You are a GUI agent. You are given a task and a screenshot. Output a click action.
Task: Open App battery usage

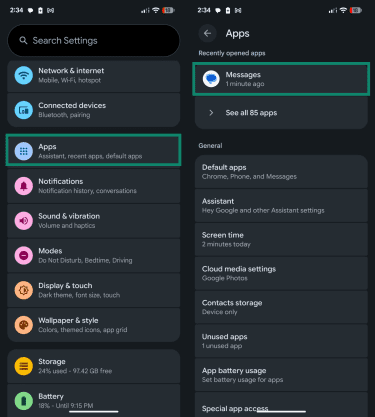[281, 375]
